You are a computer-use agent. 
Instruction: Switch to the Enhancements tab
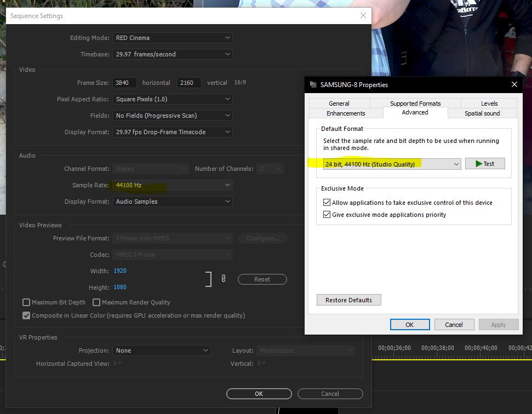pyautogui.click(x=346, y=113)
